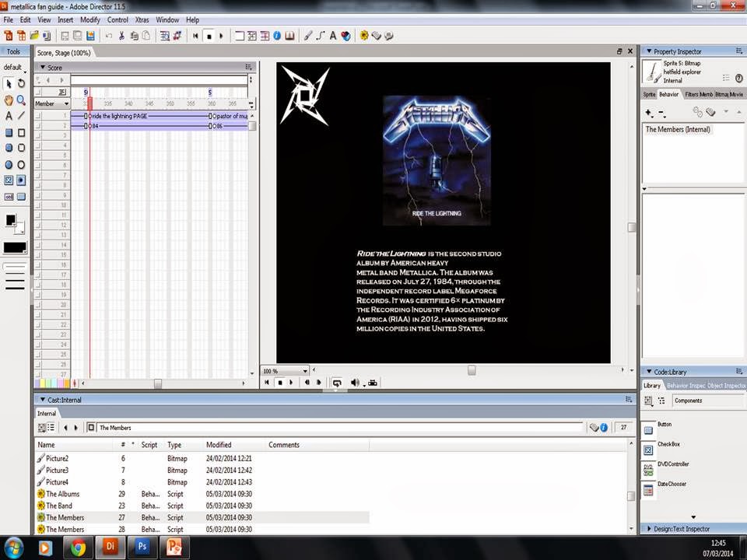Sort cast list by Modified column
This screenshot has width=747, height=560.
point(219,445)
